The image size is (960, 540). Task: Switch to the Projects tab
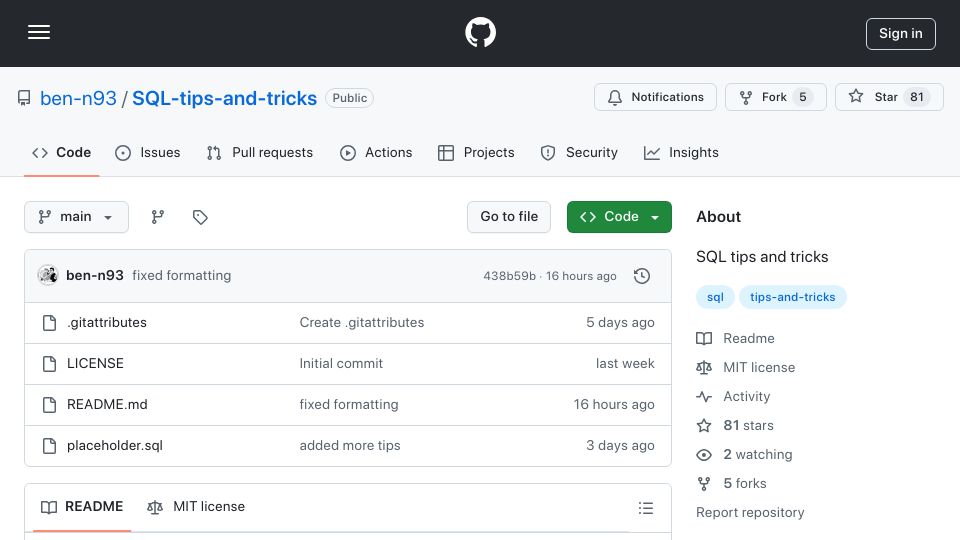pyautogui.click(x=476, y=152)
